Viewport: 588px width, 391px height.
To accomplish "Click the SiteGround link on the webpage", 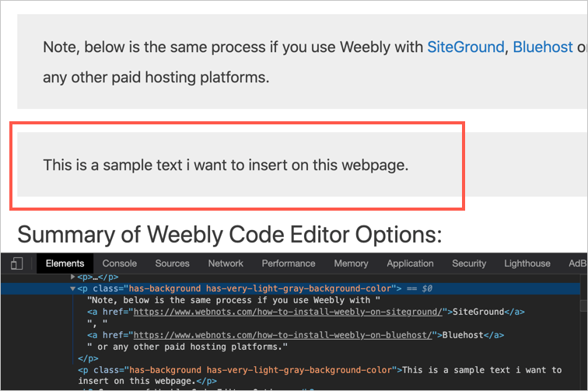I will click(465, 47).
